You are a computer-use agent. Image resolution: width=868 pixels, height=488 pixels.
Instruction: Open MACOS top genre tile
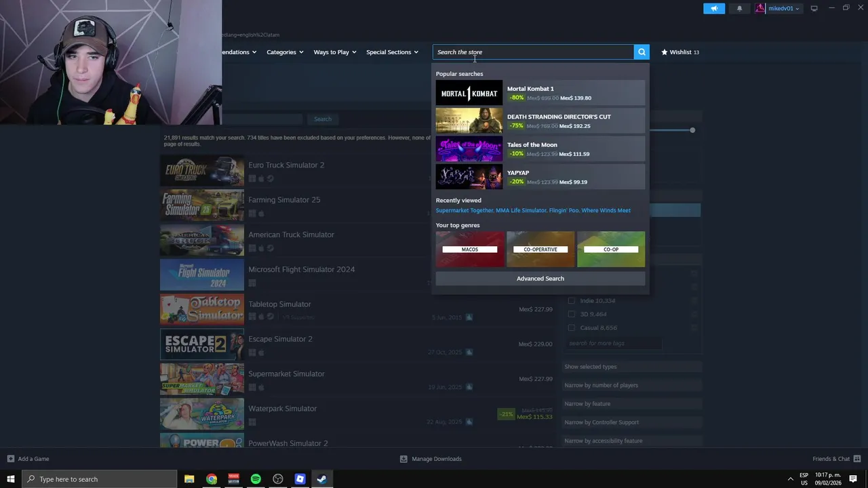[470, 249]
